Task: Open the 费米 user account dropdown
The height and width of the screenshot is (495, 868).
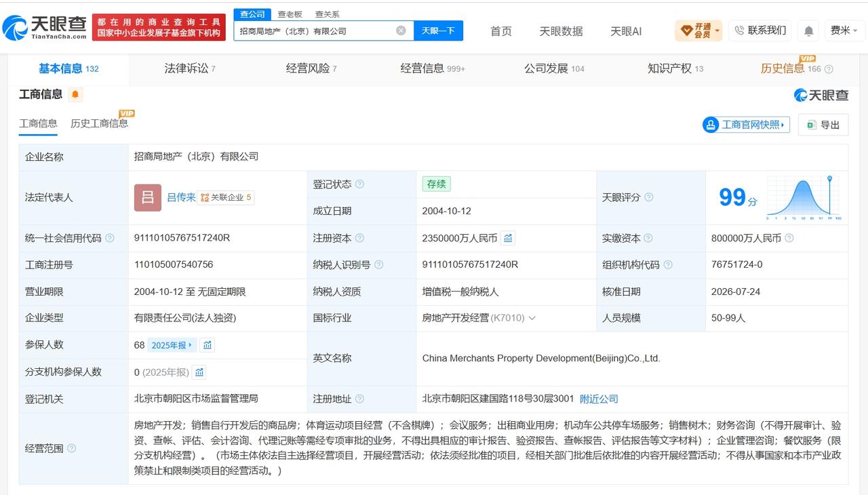Action: coord(844,31)
